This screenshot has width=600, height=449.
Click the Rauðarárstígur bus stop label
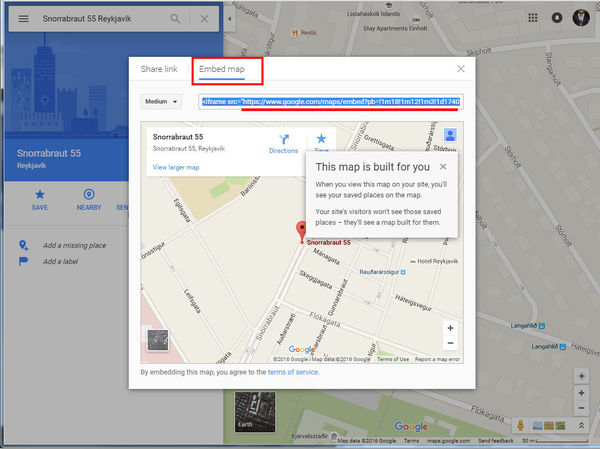point(382,272)
